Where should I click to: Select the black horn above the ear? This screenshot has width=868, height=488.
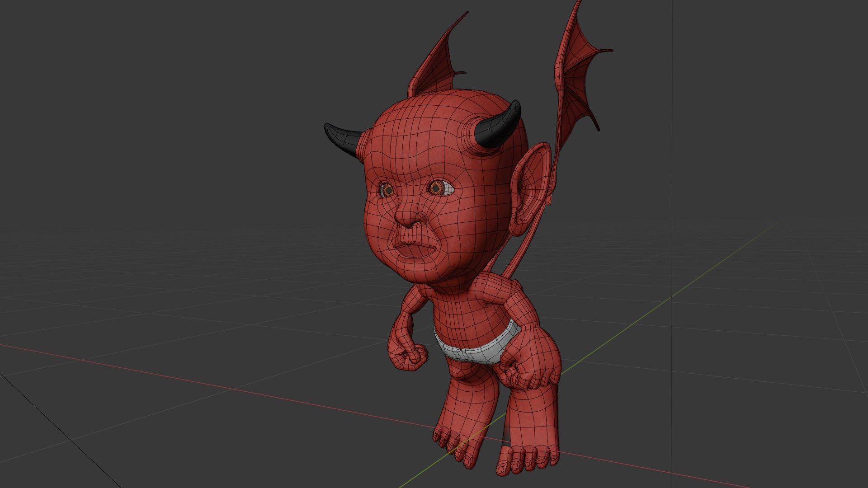(498, 125)
